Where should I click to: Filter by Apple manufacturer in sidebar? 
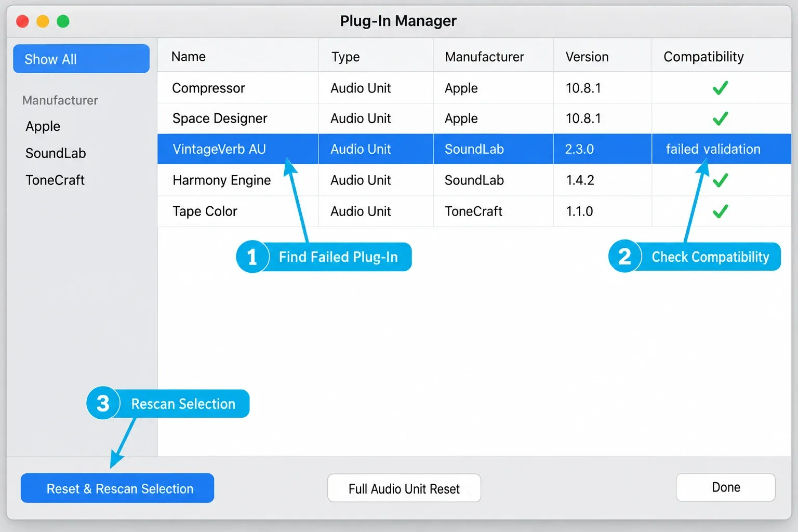pos(43,126)
